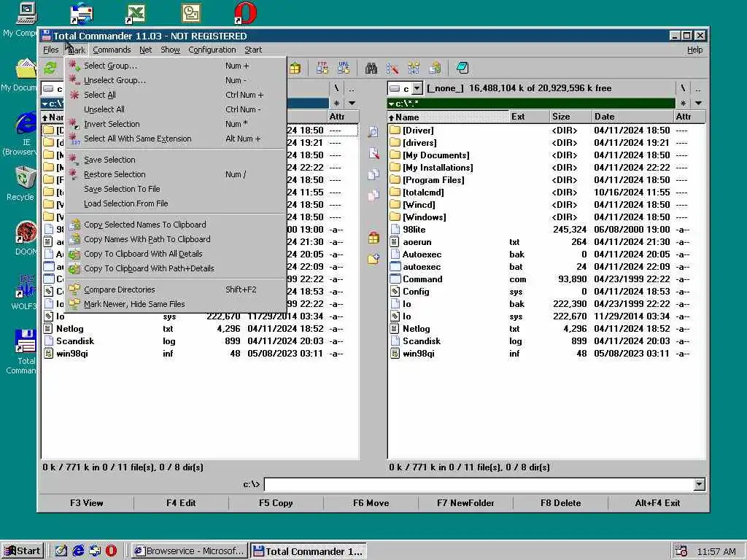This screenshot has width=747, height=560.
Task: Choose Save Selection To File
Action: [x=175, y=189]
